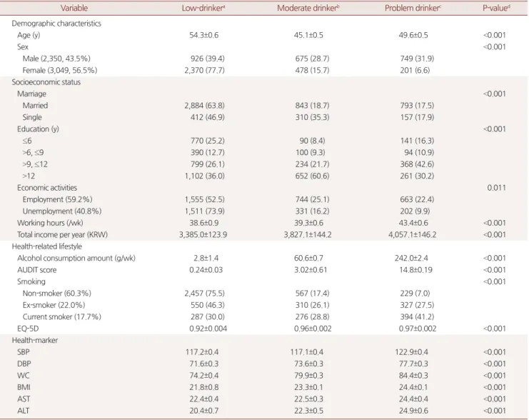Click the cell 202 (9.9)
This screenshot has height=420, width=529.
click(415, 211)
